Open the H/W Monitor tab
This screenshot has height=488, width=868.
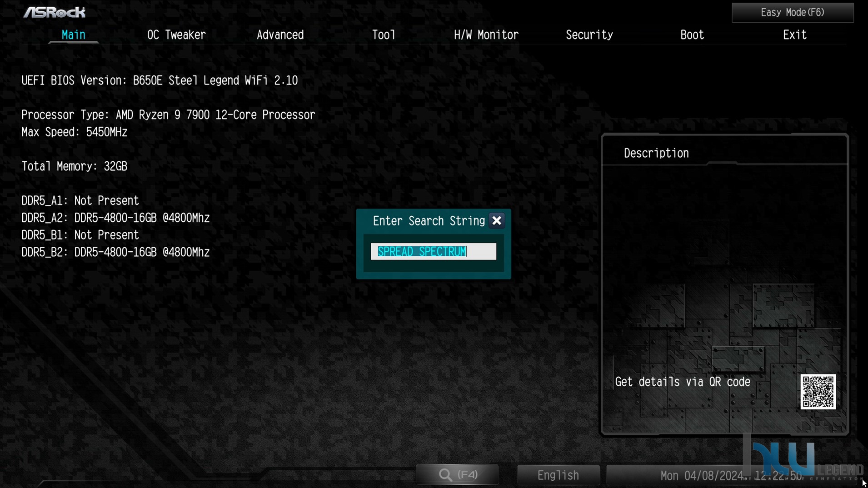coord(486,35)
